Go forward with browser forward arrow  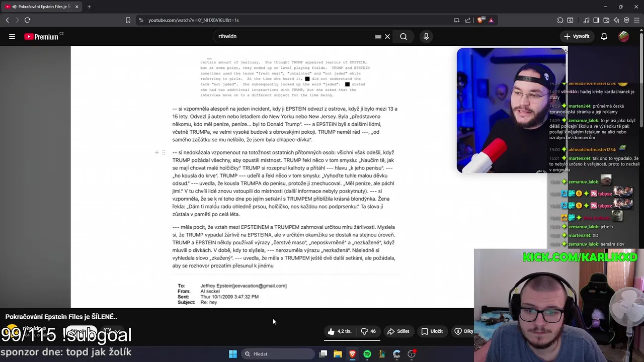17,20
